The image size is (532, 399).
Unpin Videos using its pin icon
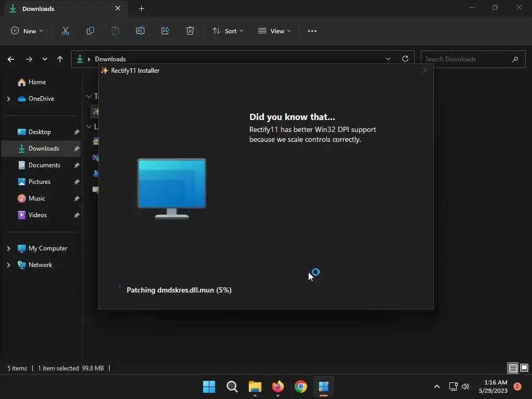click(77, 215)
